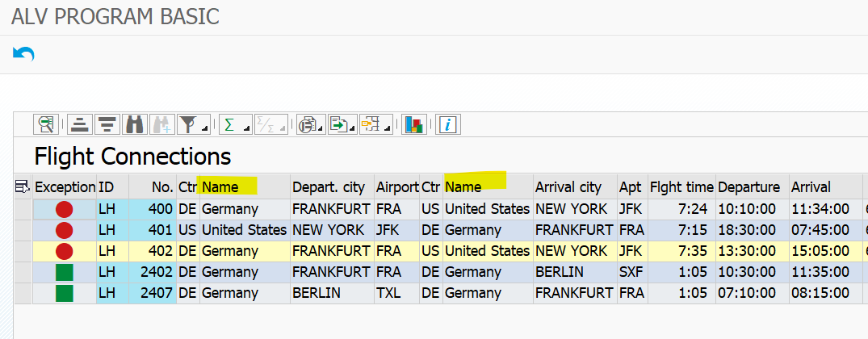
Task: Click the flight time 7:24 cell
Action: coord(682,209)
